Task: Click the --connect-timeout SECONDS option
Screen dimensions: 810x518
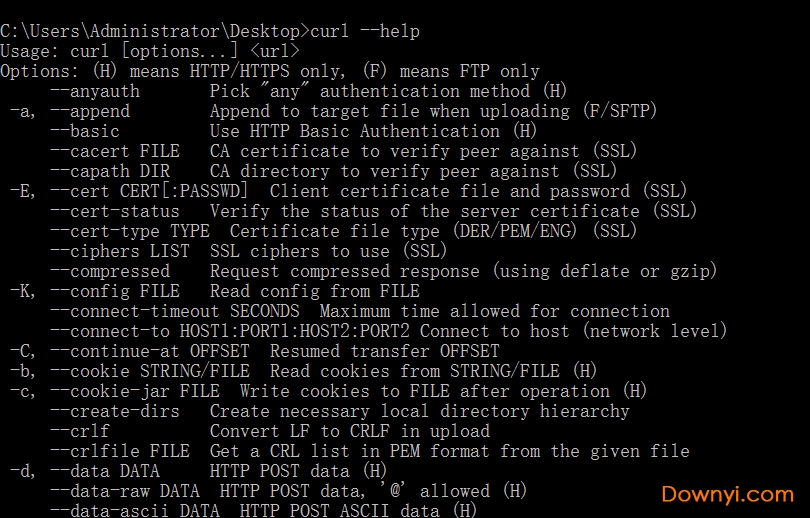Action: [x=160, y=311]
